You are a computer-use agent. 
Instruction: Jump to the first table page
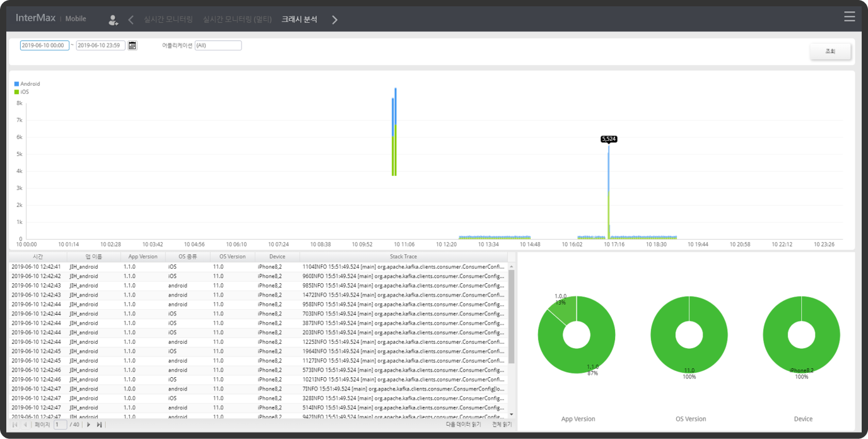coord(15,425)
